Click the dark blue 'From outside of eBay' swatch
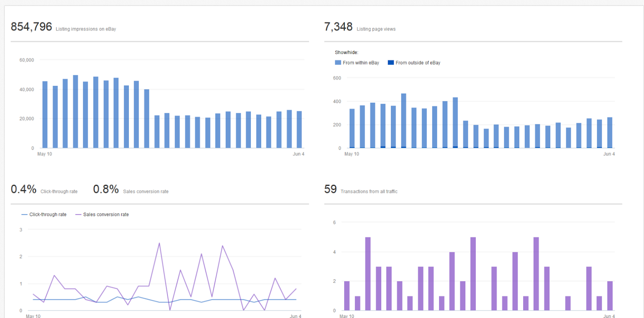Viewport: 644px width, 318px height. [x=391, y=62]
